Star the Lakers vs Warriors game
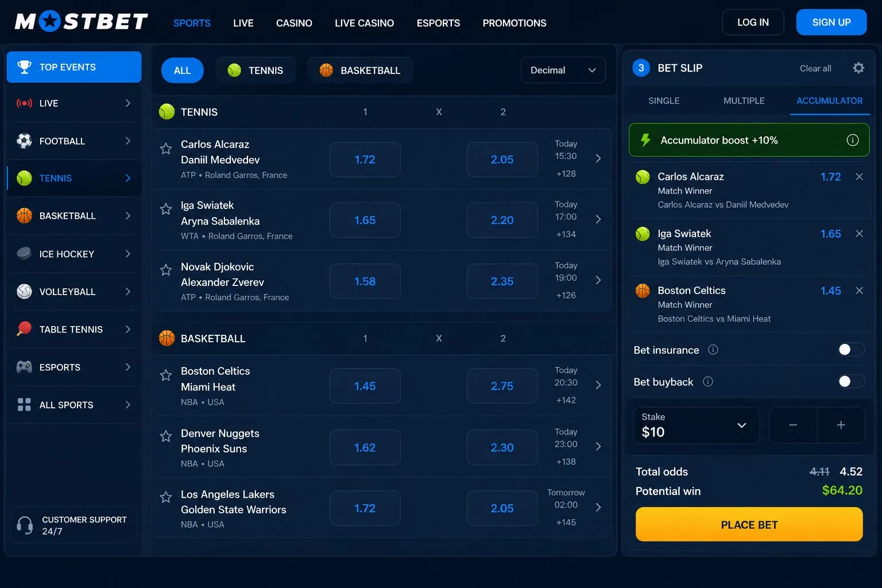This screenshot has width=882, height=588. click(166, 497)
